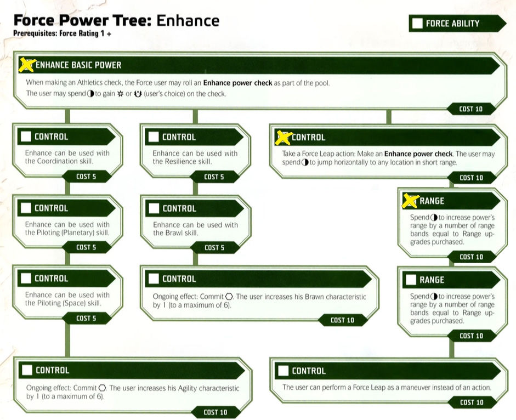516x420 pixels.
Task: Check the Resilience skill Control upgrade box
Action: (x=154, y=137)
